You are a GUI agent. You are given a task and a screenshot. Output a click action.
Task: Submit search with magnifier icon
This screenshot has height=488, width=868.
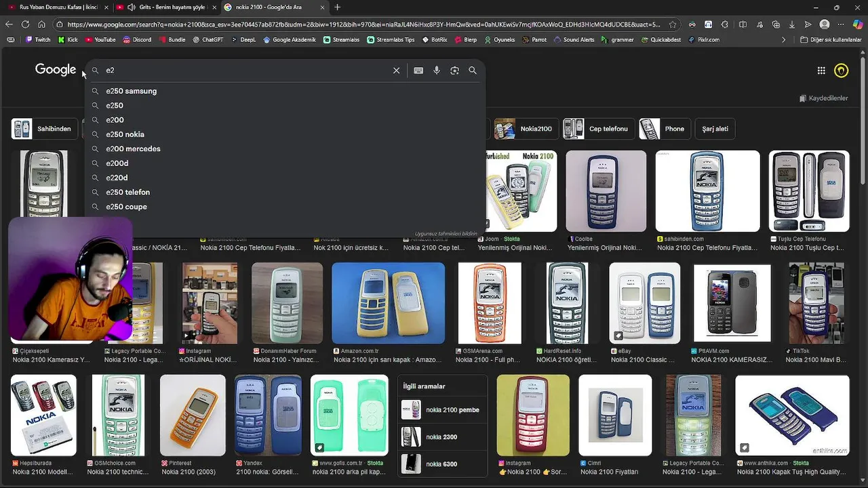[473, 70]
